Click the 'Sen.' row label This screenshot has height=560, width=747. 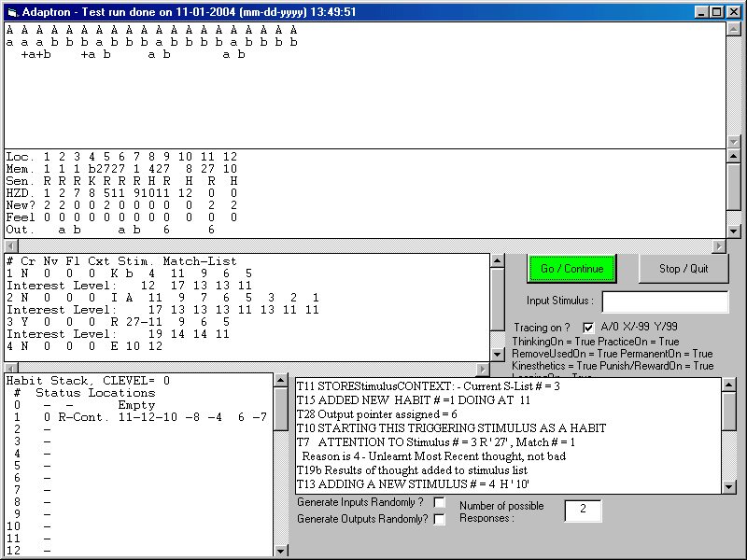pyautogui.click(x=20, y=181)
